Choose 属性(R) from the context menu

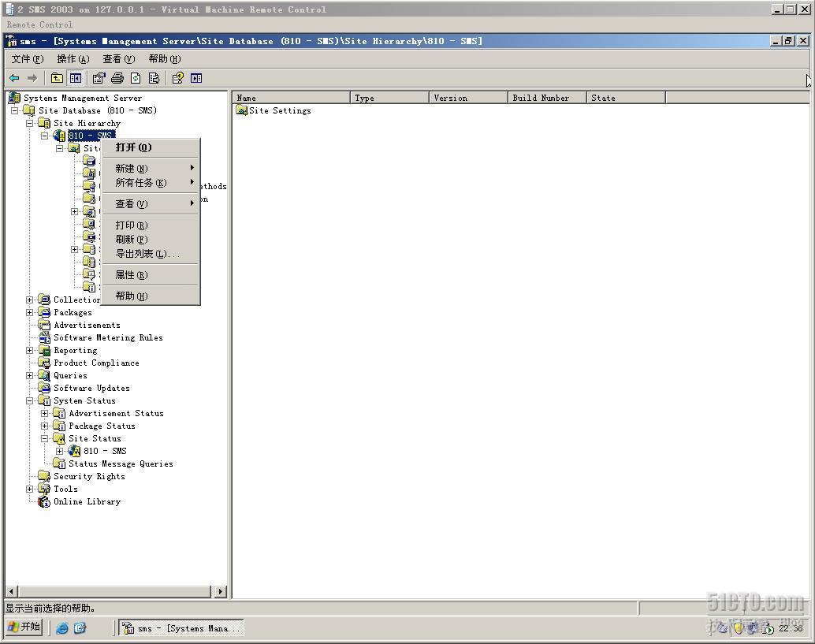click(x=151, y=275)
